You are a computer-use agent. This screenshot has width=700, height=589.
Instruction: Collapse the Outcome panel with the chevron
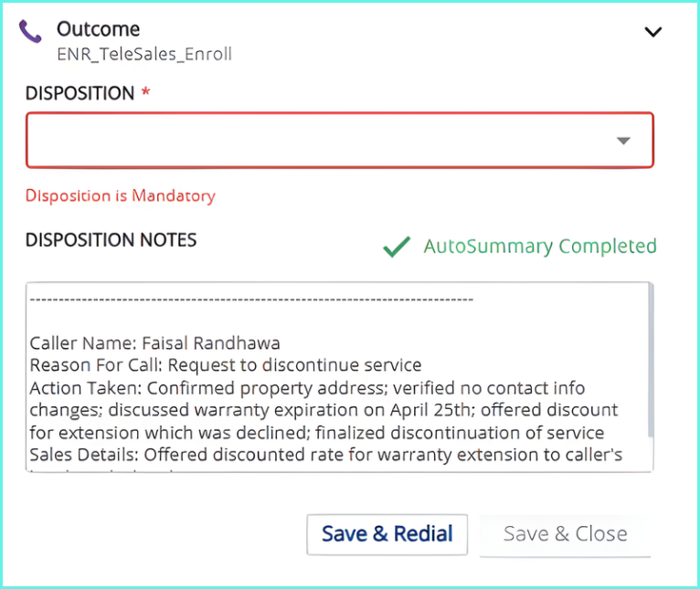click(652, 32)
